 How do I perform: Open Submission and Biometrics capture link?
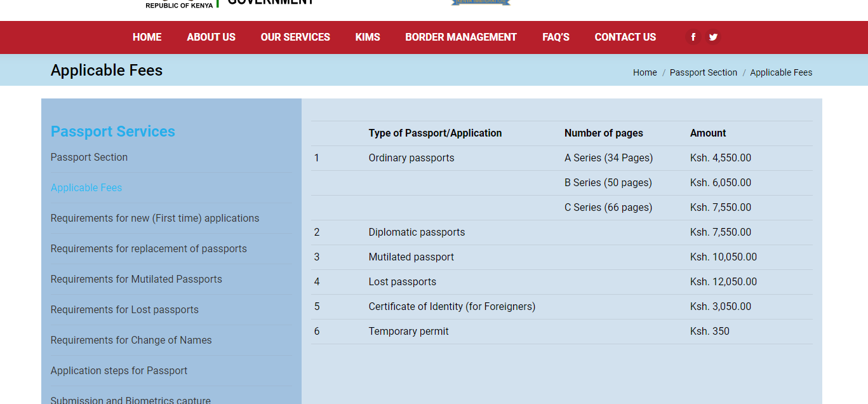coord(131,400)
